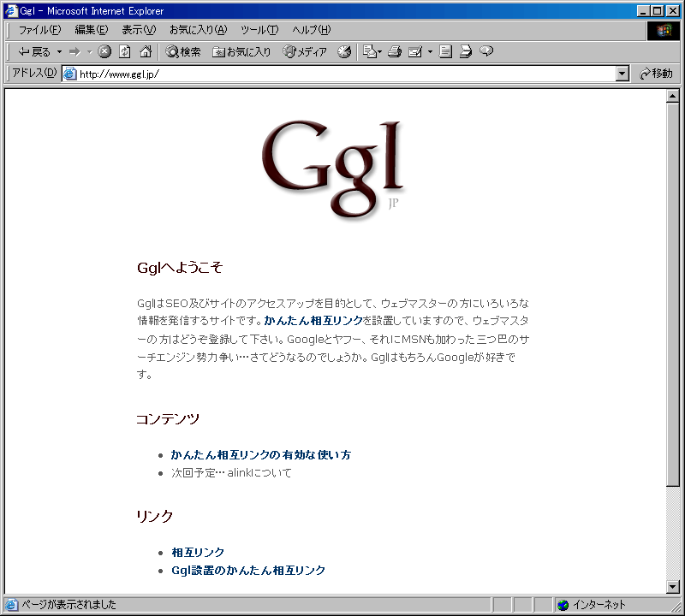Screen dimensions: 685x616
Task: Open the 編集(E) menu
Action: pos(91,30)
